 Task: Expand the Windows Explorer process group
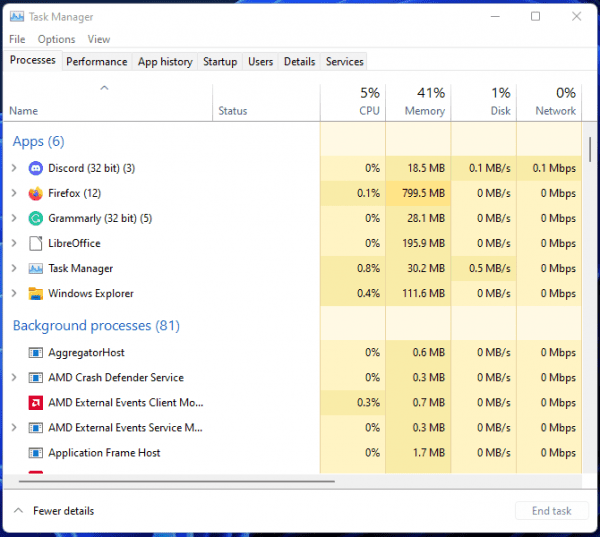(14, 293)
